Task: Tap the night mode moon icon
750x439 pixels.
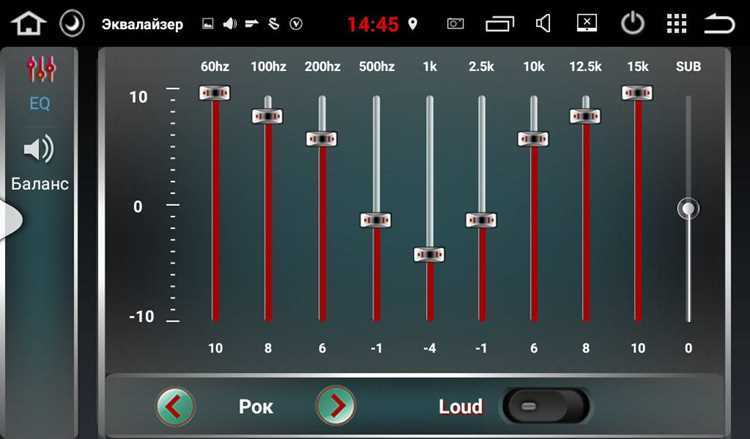Action: tap(72, 23)
